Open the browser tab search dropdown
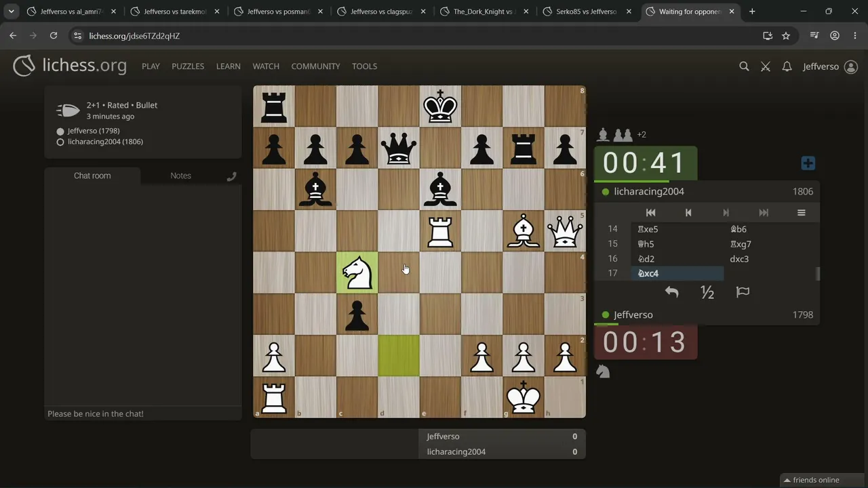This screenshot has height=488, width=868. tap(12, 12)
